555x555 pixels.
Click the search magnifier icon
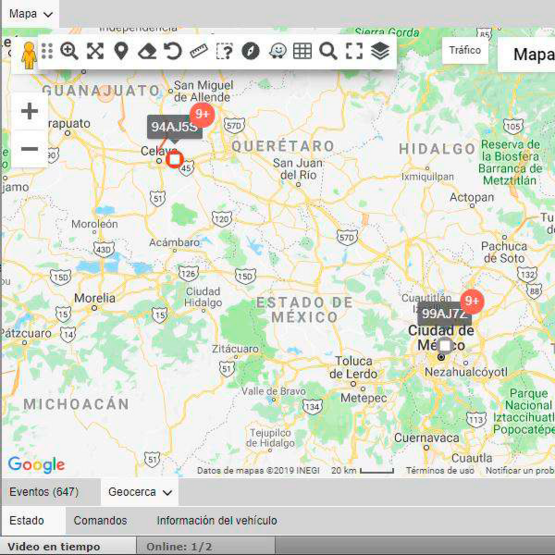point(328,51)
